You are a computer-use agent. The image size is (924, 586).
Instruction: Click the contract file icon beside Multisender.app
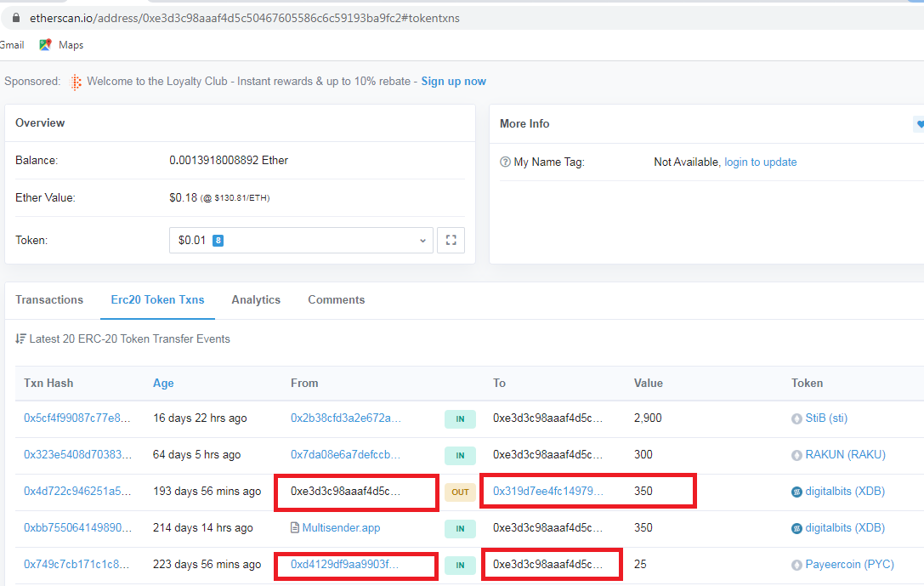click(295, 527)
